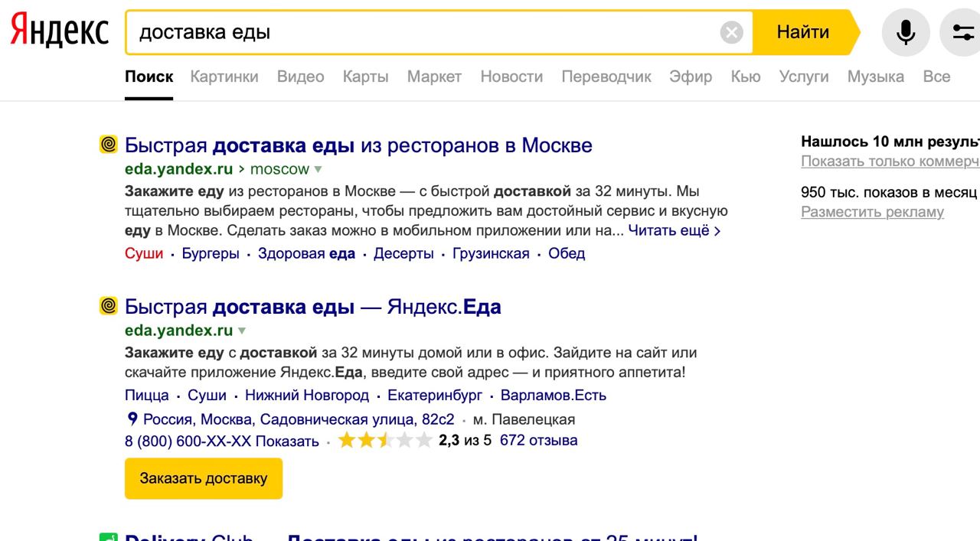Screen dimensions: 980x541
Task: Select the Поиск tab
Action: [x=149, y=77]
